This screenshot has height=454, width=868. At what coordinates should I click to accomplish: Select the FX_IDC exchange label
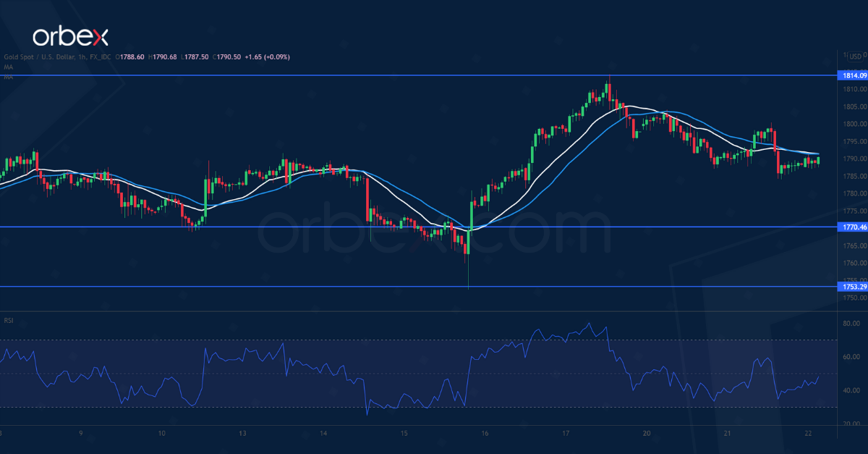coord(99,56)
